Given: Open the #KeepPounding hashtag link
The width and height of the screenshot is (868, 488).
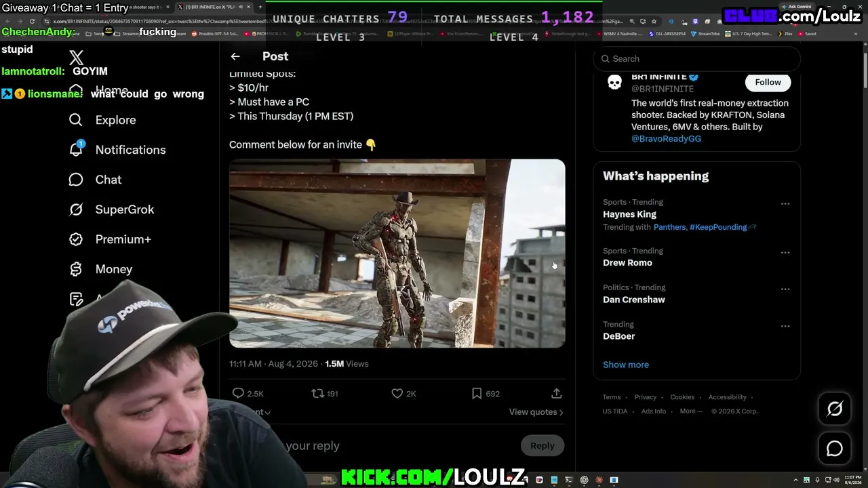Looking at the screenshot, I should (x=718, y=227).
